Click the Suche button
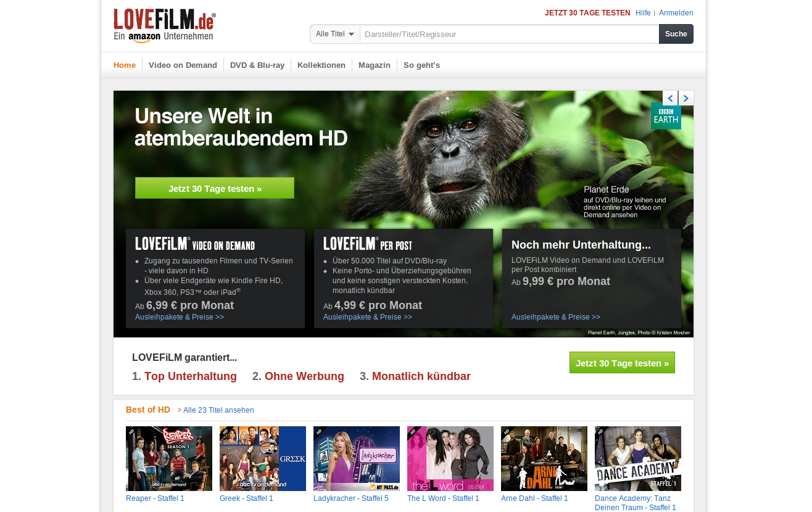The height and width of the screenshot is (512, 812). coord(676,34)
